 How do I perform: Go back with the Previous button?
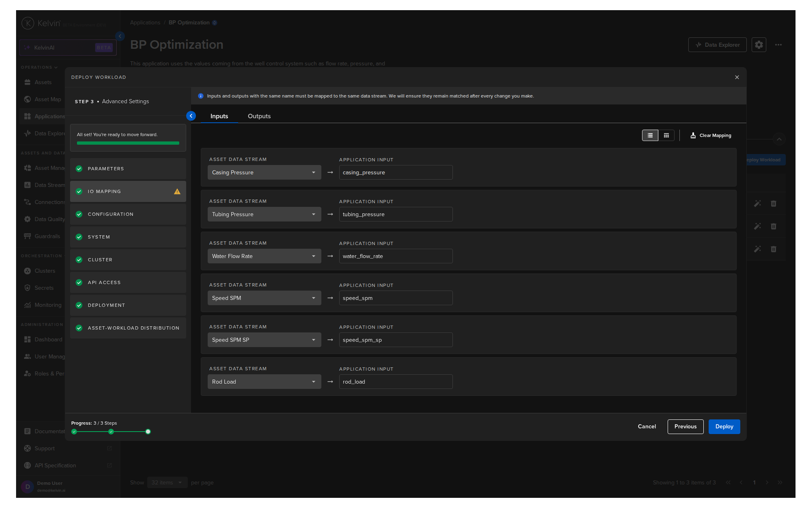[x=685, y=427]
